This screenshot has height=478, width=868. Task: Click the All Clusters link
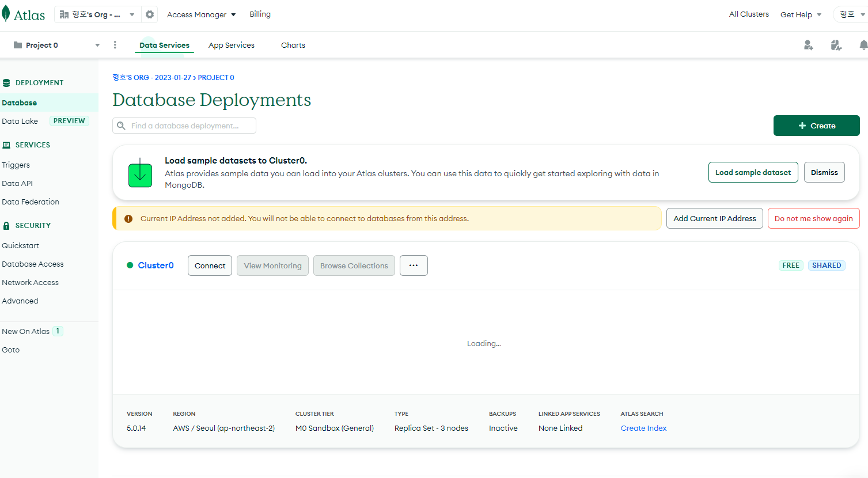749,14
